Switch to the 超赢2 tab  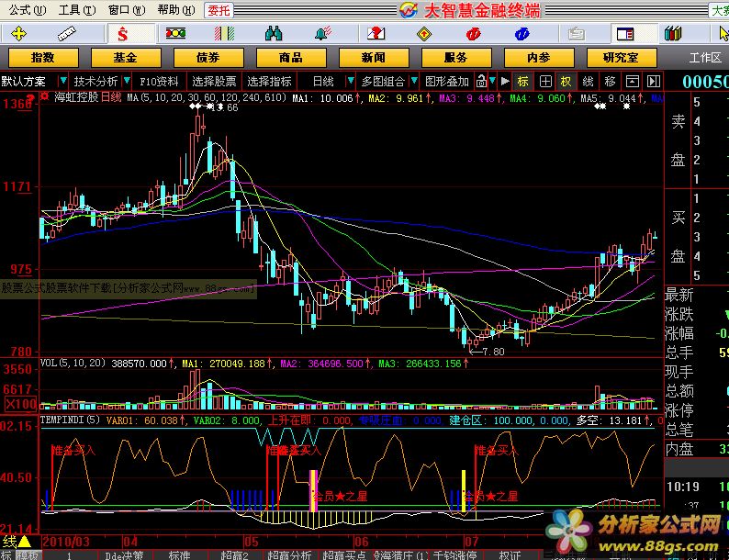[x=234, y=555]
